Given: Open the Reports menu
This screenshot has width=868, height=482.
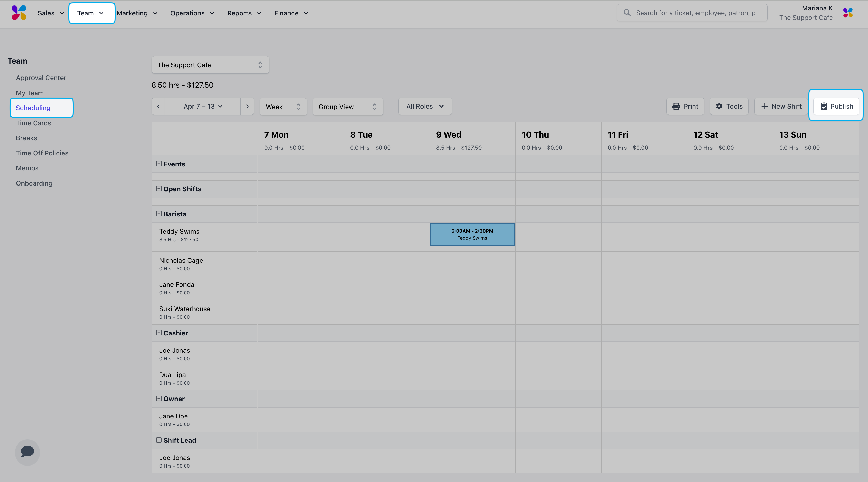Looking at the screenshot, I should coord(244,13).
